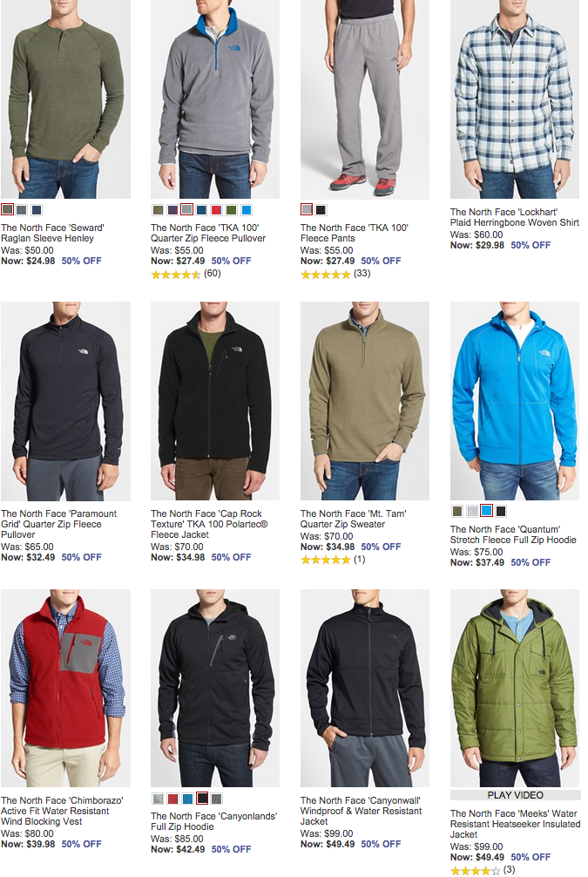
Task: Open the 'Lockhart' Plaid Herringbone Woven Shirt link
Action: 514,218
